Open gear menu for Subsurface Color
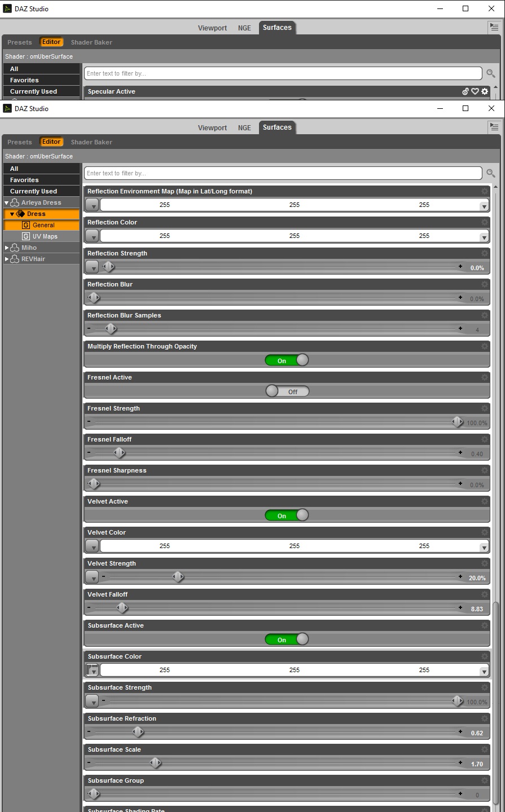Screen dimensions: 505x812 click(x=484, y=656)
